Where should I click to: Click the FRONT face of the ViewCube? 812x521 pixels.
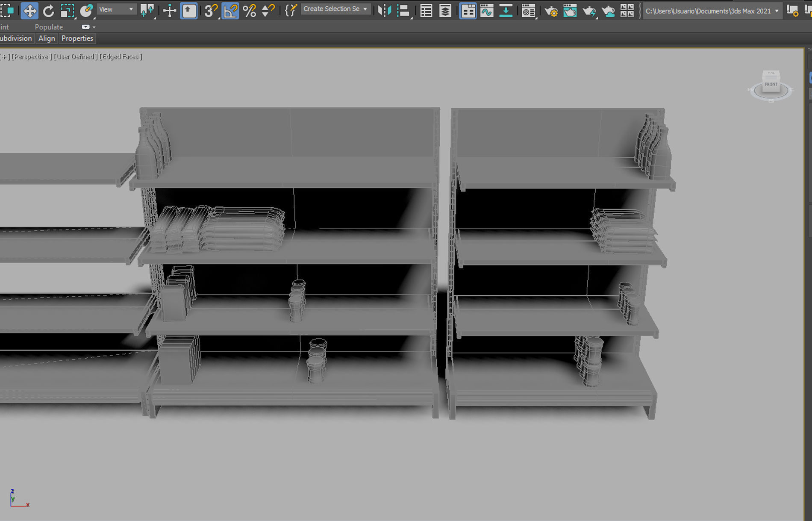pos(771,85)
